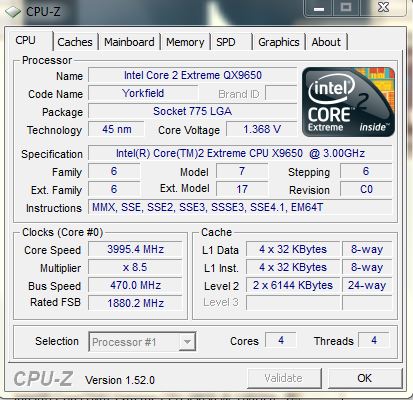
Task: Click the Intel Core 2 Extreme logo
Action: (x=348, y=102)
